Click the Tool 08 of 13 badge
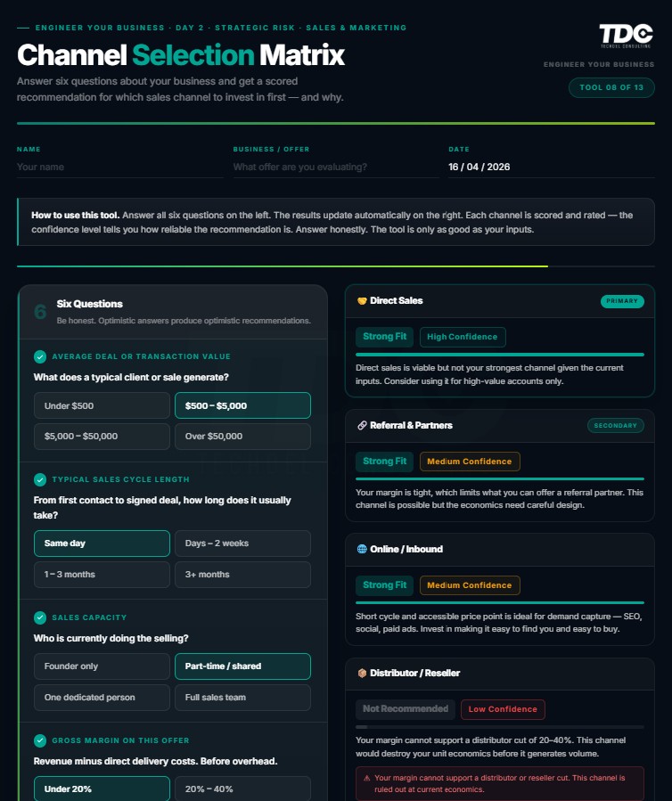The width and height of the screenshot is (672, 801). (x=611, y=87)
